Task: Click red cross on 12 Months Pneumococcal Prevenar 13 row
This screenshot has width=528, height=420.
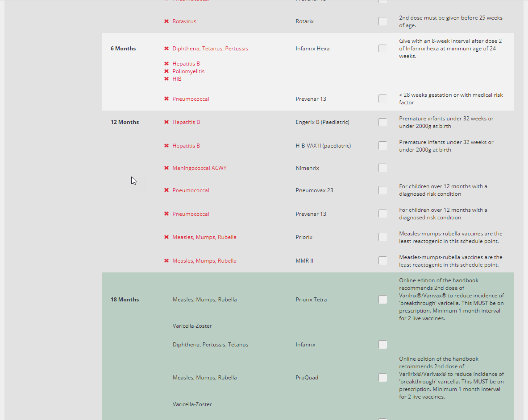Action: pos(166,214)
